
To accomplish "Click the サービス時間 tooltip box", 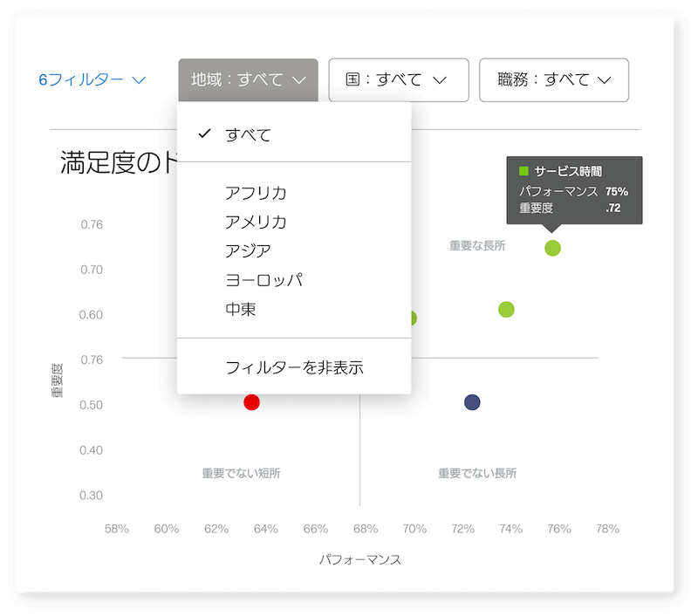I will (574, 190).
